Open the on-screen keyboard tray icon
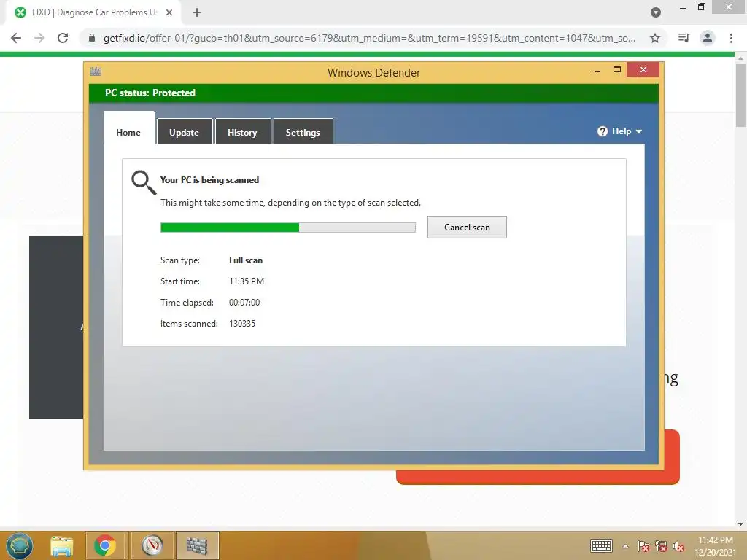This screenshot has width=747, height=560. [601, 545]
